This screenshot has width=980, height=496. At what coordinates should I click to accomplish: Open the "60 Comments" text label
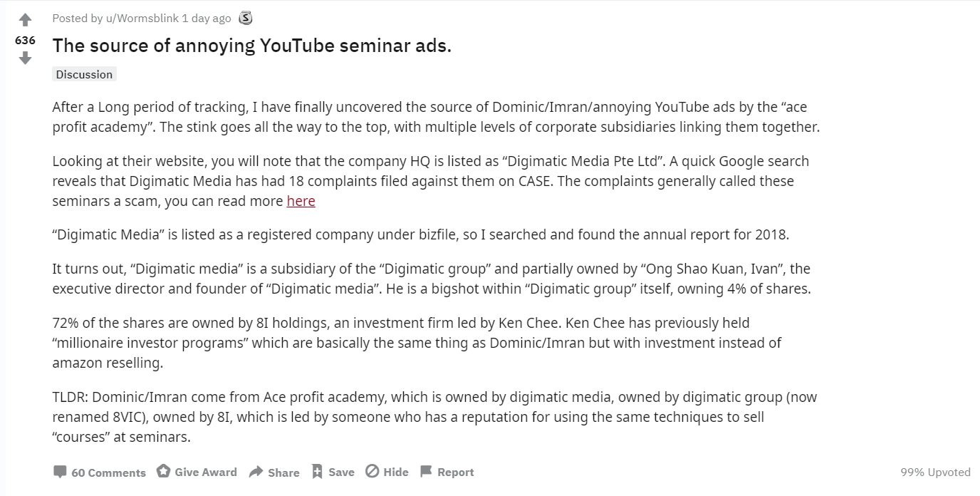108,472
